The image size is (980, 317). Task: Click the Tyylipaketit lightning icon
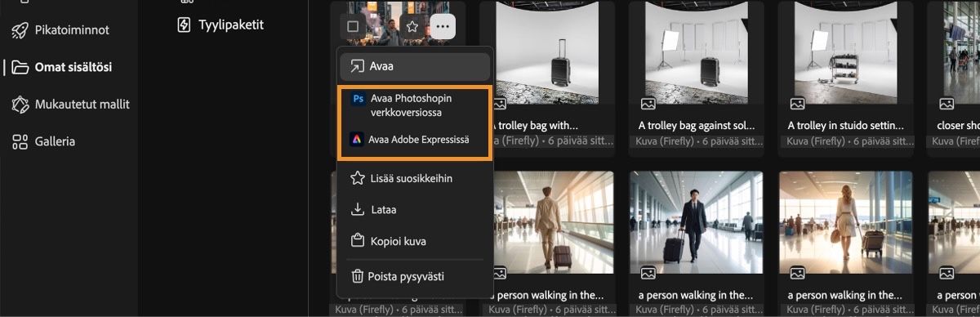pyautogui.click(x=185, y=25)
